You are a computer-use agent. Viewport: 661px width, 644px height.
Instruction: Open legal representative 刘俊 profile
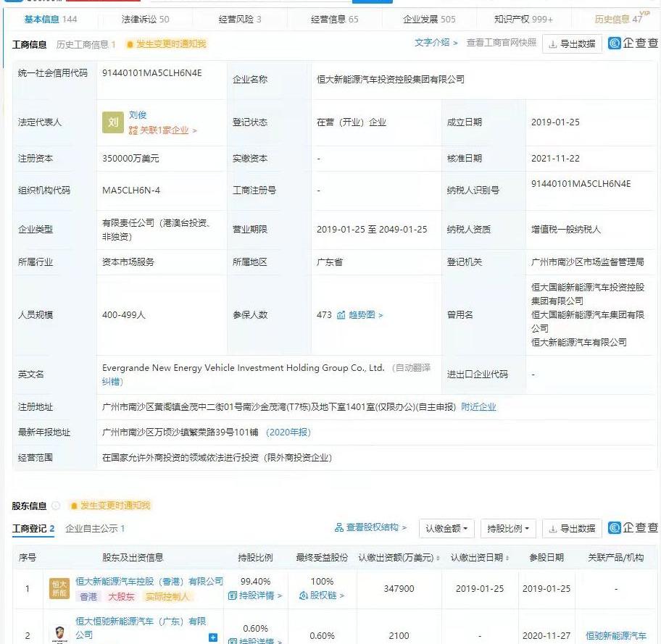click(138, 115)
